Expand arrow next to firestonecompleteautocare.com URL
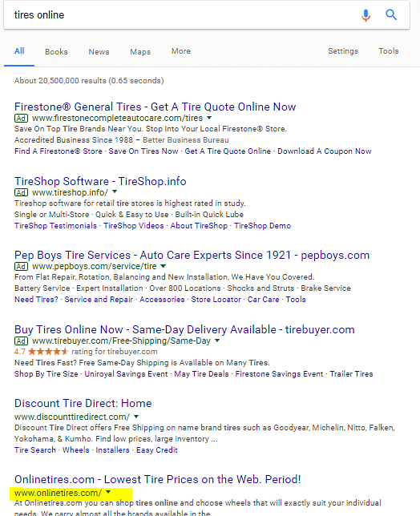Image resolution: width=420 pixels, height=516 pixels. point(209,118)
